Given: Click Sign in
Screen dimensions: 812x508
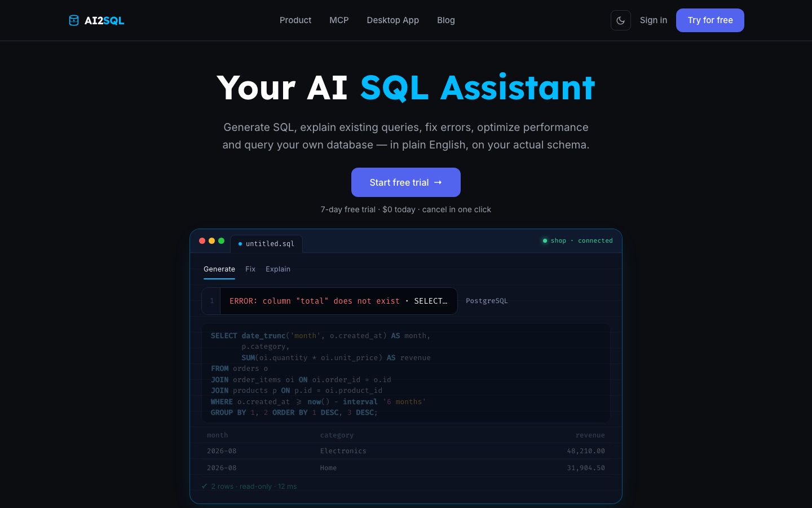Looking at the screenshot, I should (654, 20).
